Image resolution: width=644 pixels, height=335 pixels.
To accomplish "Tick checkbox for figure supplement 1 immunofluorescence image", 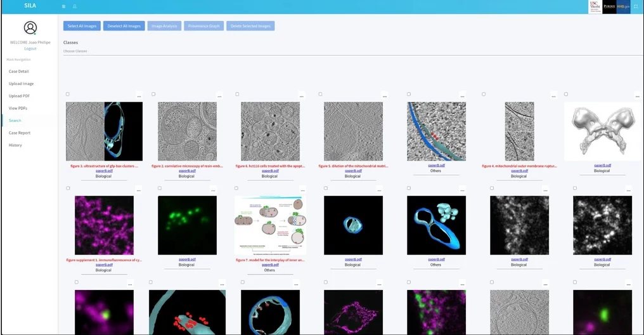I will tap(68, 188).
